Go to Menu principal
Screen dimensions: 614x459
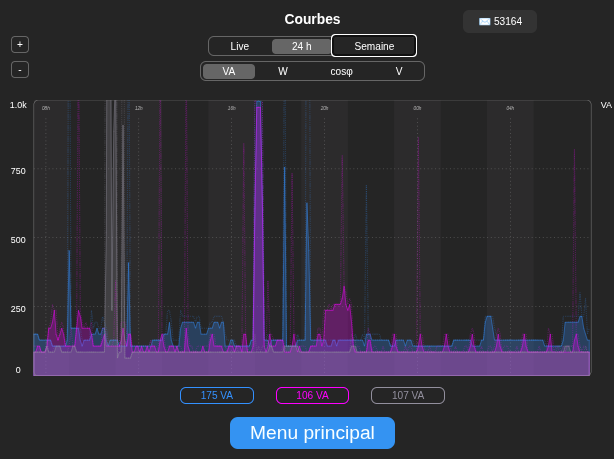[x=312, y=433]
